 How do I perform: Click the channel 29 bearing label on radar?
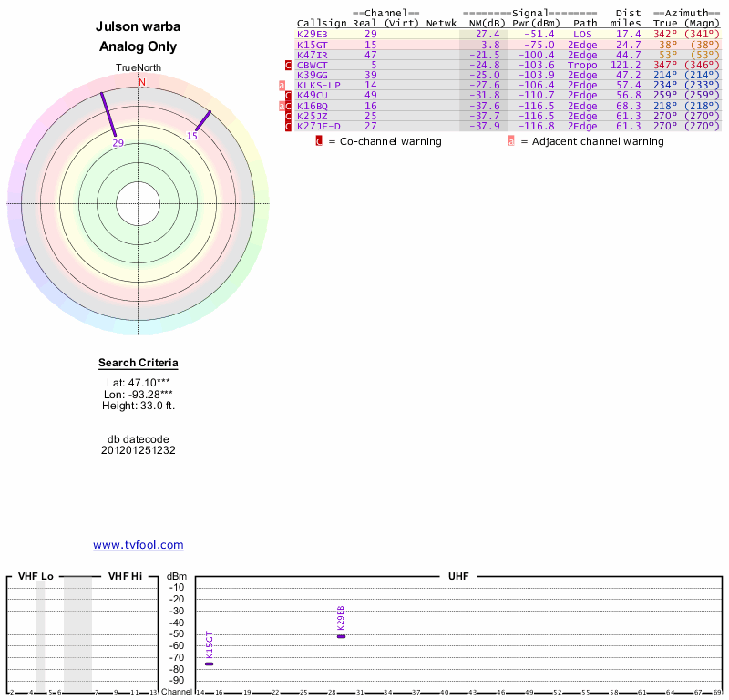click(118, 143)
